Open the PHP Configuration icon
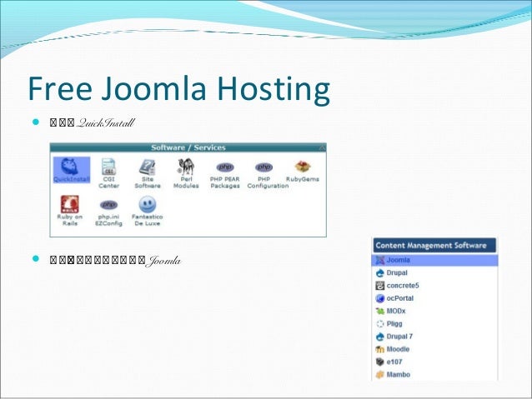The image size is (532, 399). (264, 167)
